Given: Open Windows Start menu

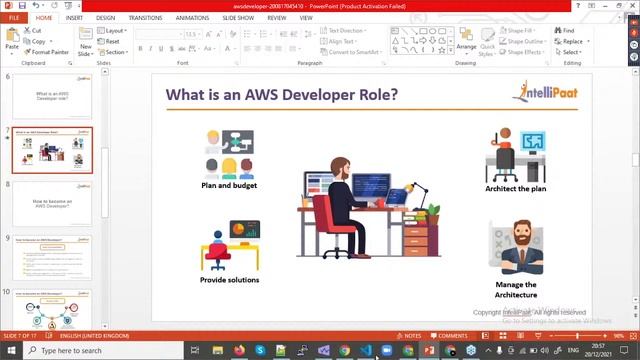Looking at the screenshot, I should click(11, 350).
